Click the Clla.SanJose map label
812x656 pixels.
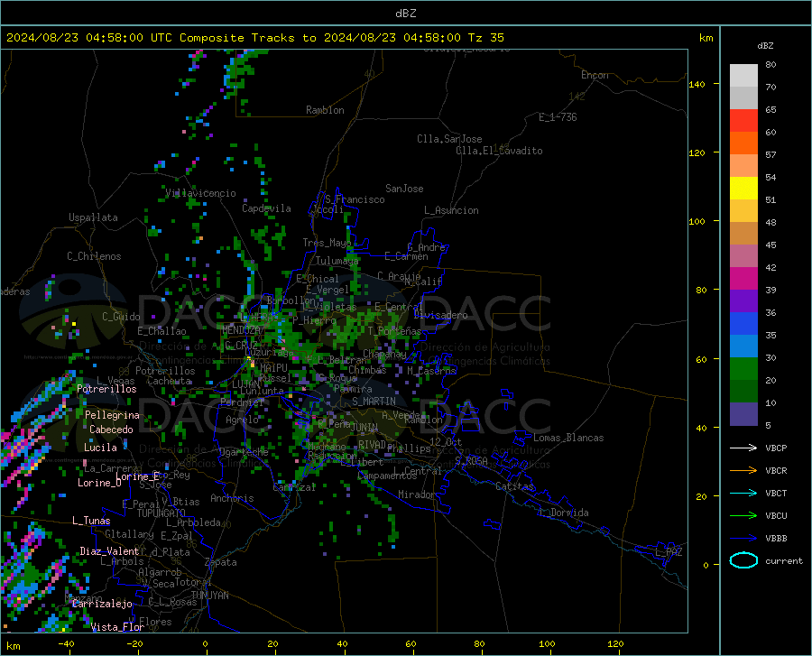pyautogui.click(x=449, y=139)
